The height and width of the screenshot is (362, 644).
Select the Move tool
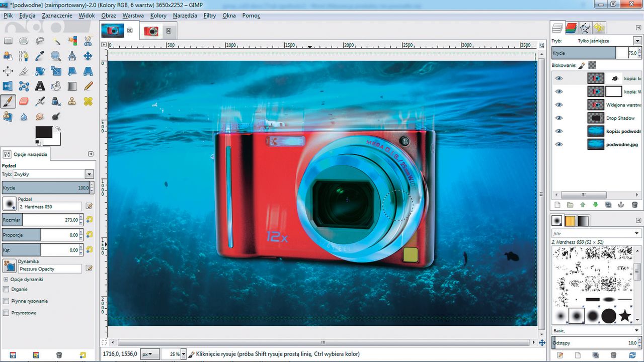point(88,56)
